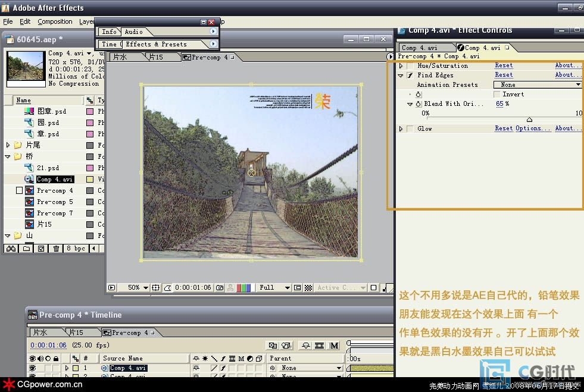Click the parent pick whip for layer 1

(x=273, y=368)
